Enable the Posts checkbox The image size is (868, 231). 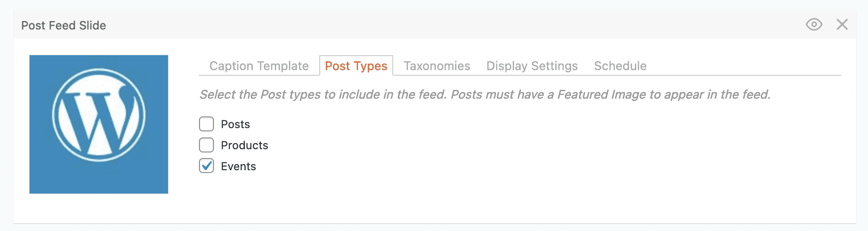point(206,124)
